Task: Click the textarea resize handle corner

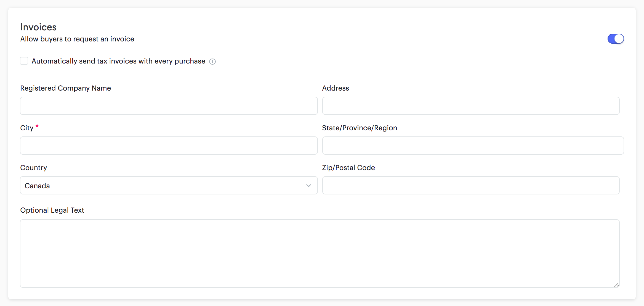Action: coord(616,285)
